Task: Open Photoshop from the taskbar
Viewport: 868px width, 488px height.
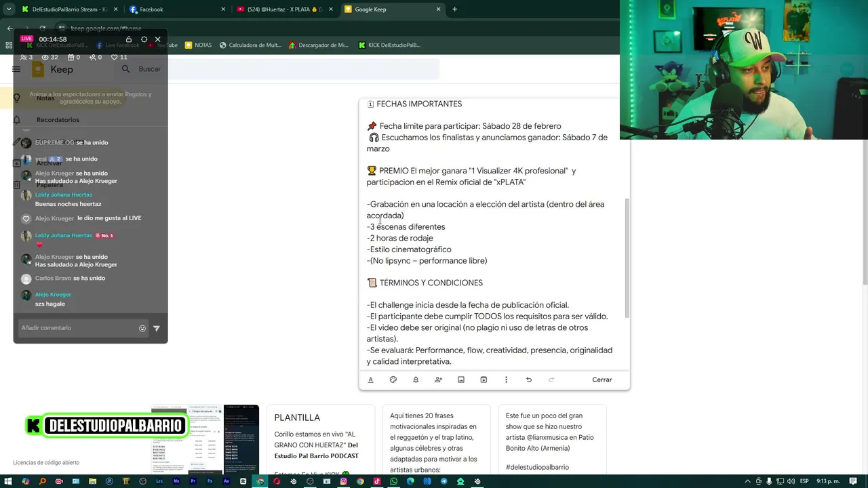Action: pos(210,481)
